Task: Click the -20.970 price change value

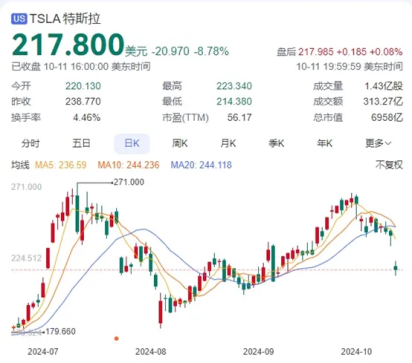Action: click(x=170, y=51)
